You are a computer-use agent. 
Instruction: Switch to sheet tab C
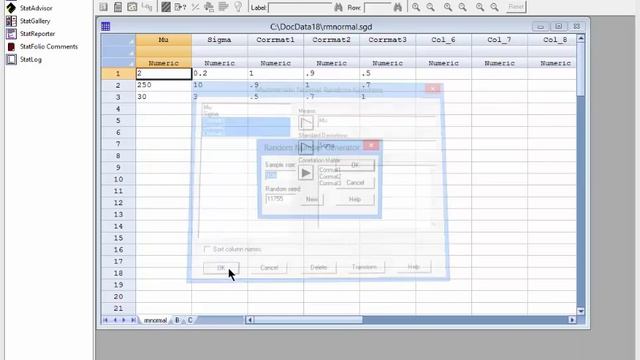(x=190, y=320)
